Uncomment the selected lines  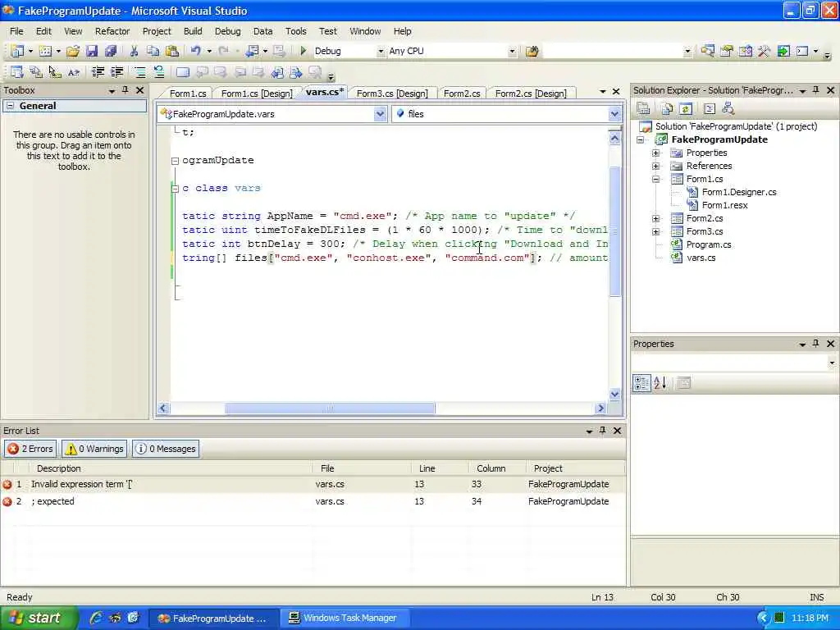(159, 72)
